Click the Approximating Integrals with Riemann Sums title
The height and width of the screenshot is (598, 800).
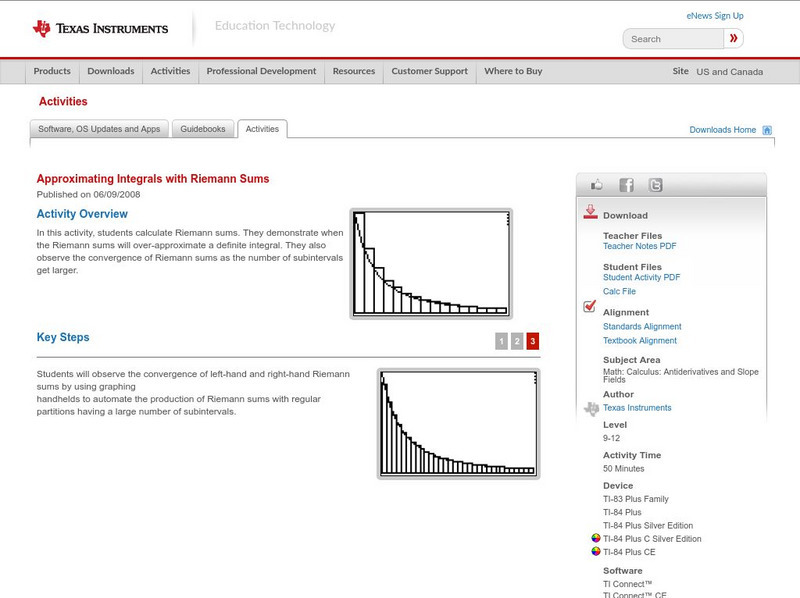(x=153, y=179)
